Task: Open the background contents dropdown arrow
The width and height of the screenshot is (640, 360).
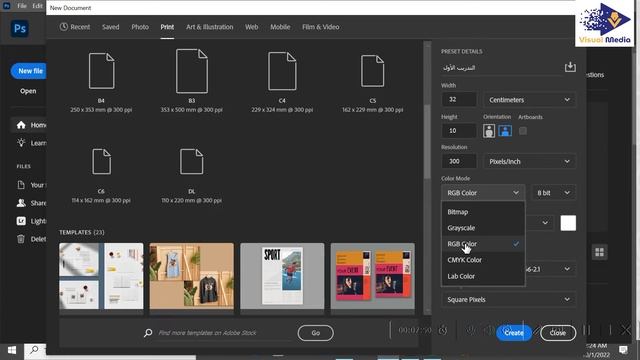Action: (545, 223)
